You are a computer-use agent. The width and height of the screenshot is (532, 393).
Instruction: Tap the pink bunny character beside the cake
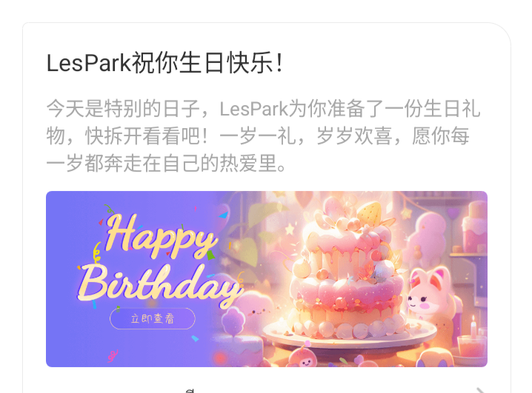point(428,295)
